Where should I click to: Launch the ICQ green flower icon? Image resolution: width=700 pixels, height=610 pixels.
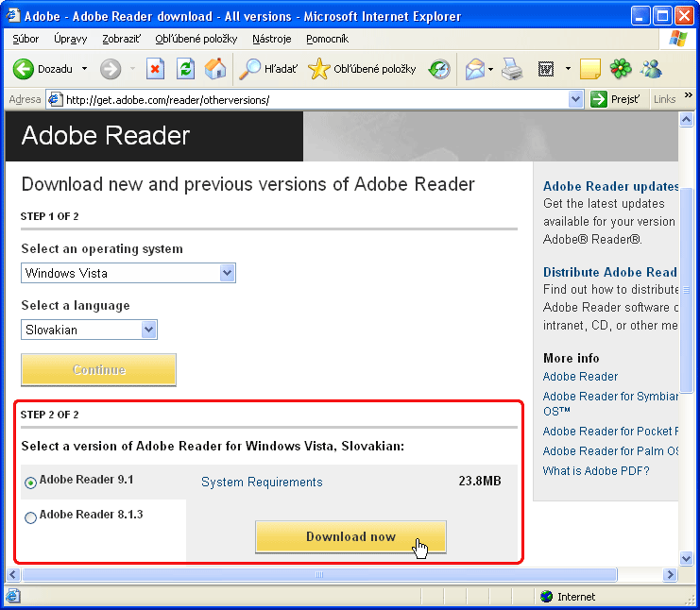(x=621, y=69)
